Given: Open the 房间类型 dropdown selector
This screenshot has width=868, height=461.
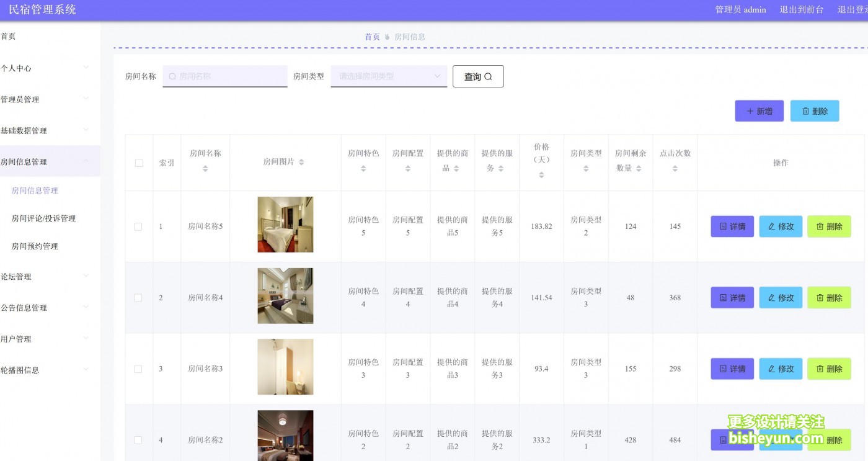Looking at the screenshot, I should [389, 76].
